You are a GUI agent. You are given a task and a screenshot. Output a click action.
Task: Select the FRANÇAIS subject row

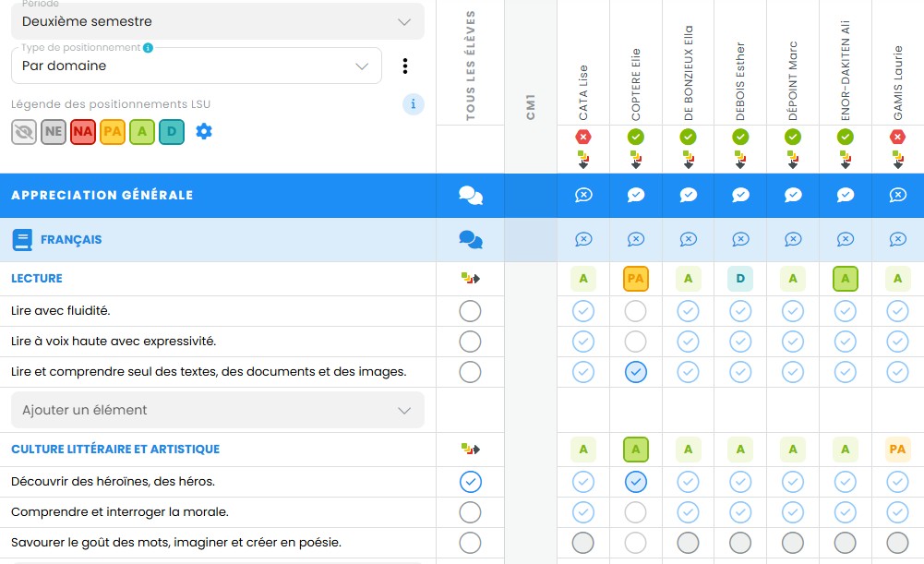(x=71, y=240)
